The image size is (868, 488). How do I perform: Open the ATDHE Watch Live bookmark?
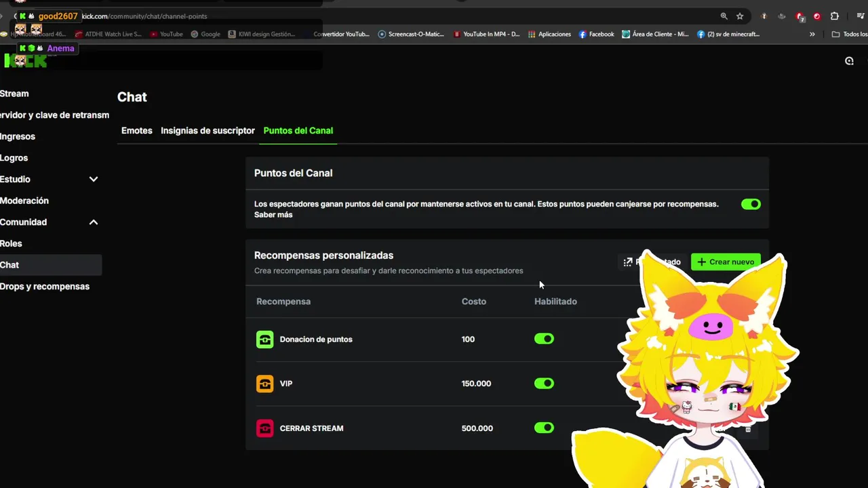click(108, 34)
